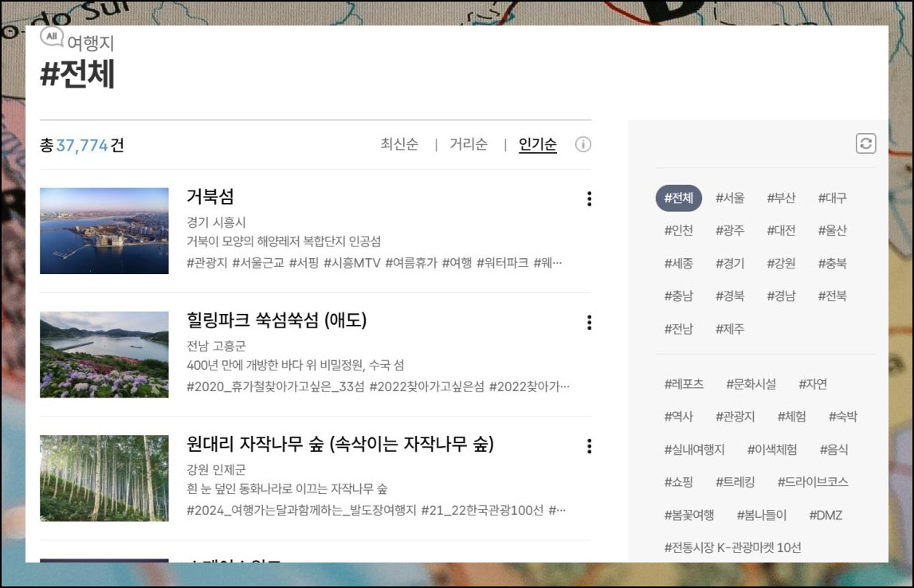Filter by the #강원 tag

pyautogui.click(x=781, y=264)
